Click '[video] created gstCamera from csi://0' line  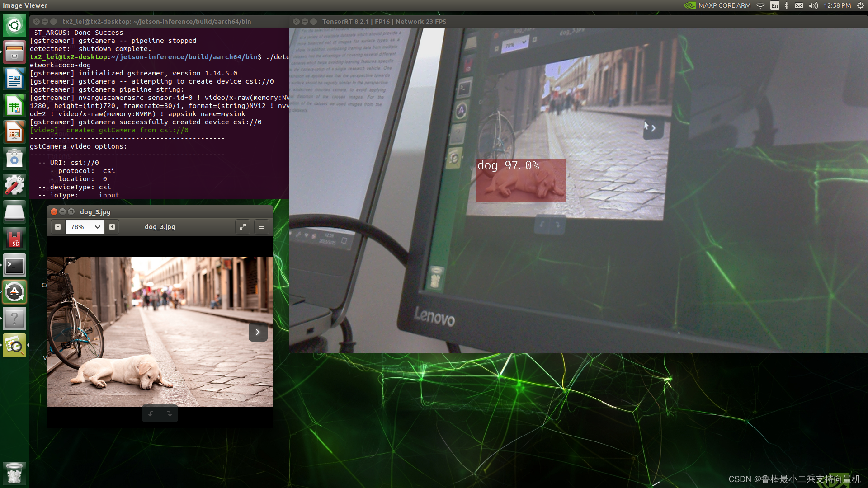point(109,130)
